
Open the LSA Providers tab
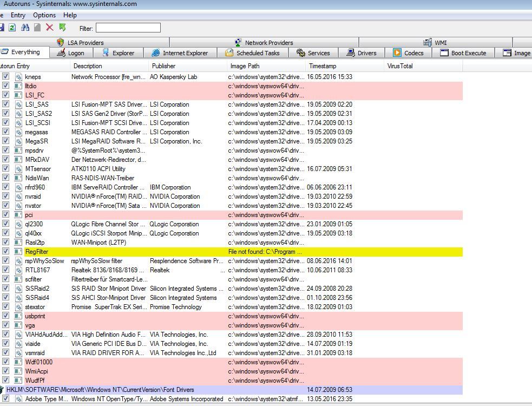[85, 42]
